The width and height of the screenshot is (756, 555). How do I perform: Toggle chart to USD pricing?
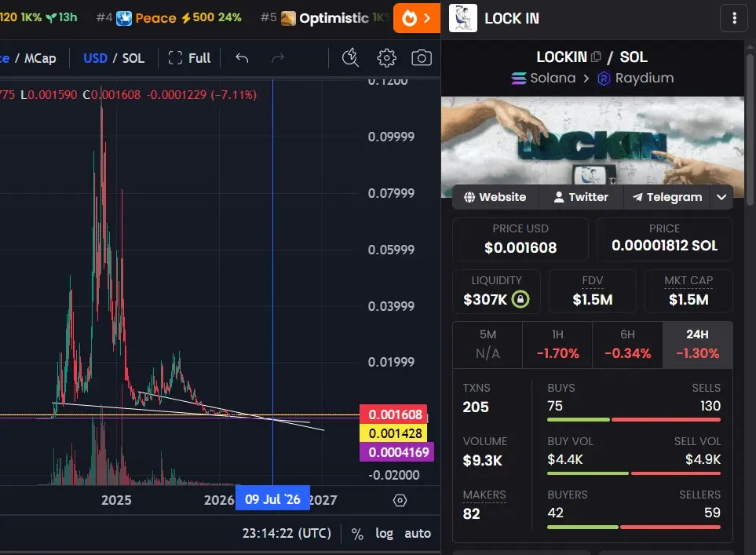[x=95, y=58]
